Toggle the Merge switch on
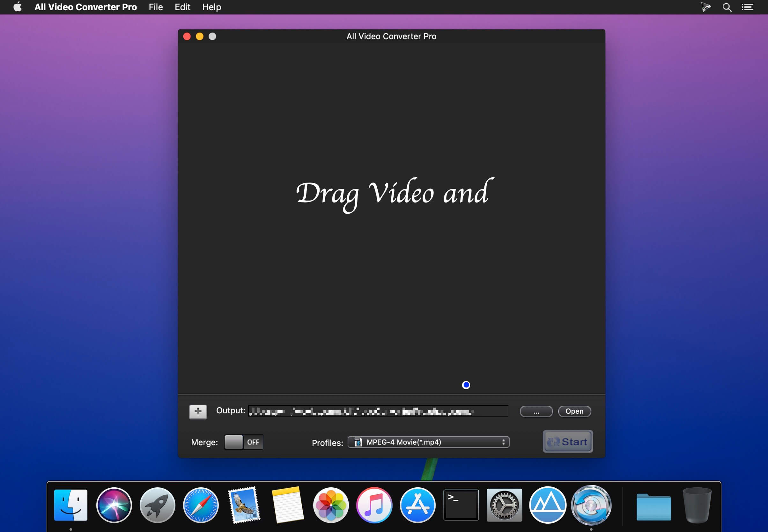The height and width of the screenshot is (532, 768). [243, 442]
